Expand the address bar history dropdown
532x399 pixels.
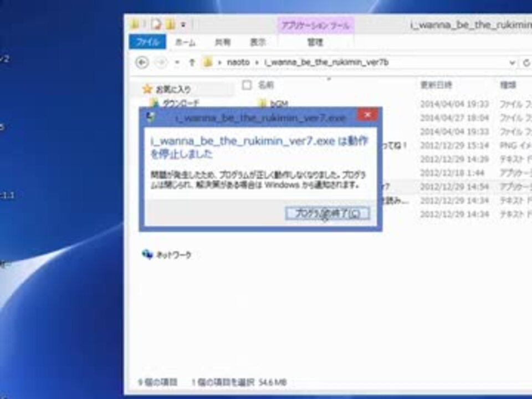[512, 63]
